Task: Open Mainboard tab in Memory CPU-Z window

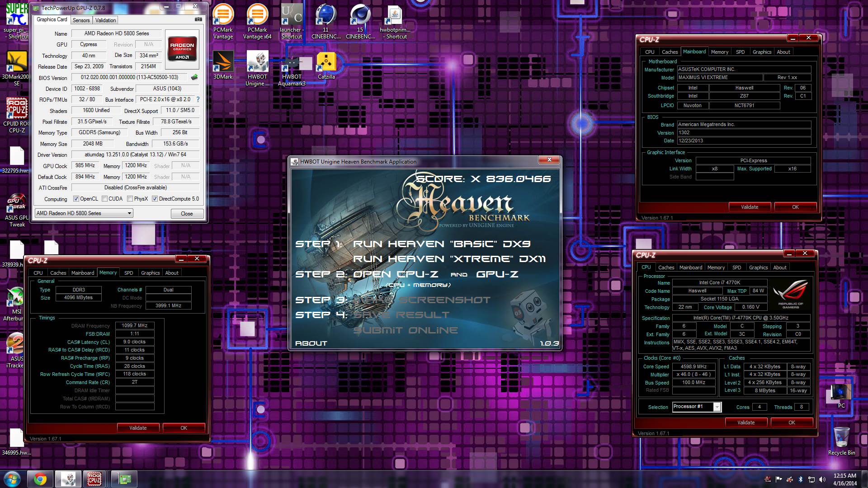Action: pyautogui.click(x=83, y=273)
